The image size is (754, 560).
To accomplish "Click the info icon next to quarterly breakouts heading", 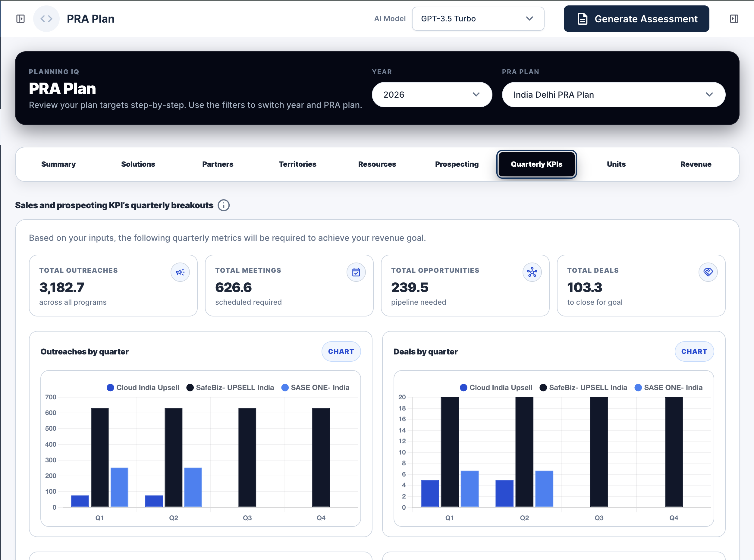I will tap(224, 206).
